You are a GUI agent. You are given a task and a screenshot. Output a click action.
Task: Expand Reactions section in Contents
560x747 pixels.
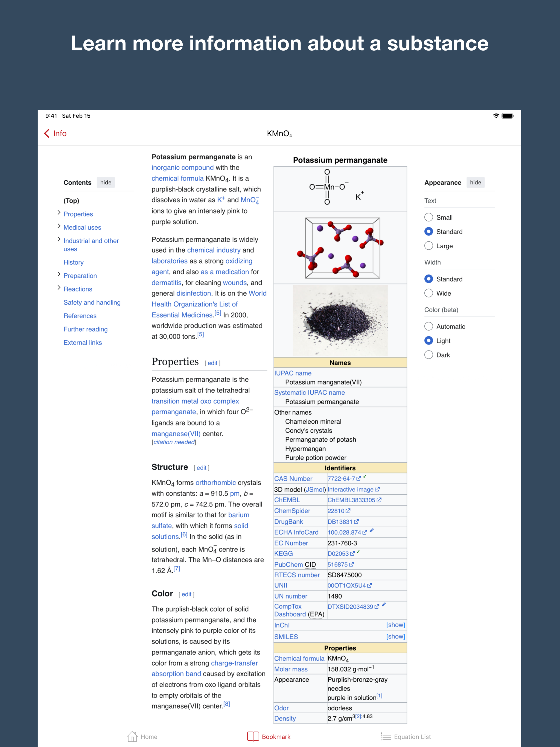point(59,288)
